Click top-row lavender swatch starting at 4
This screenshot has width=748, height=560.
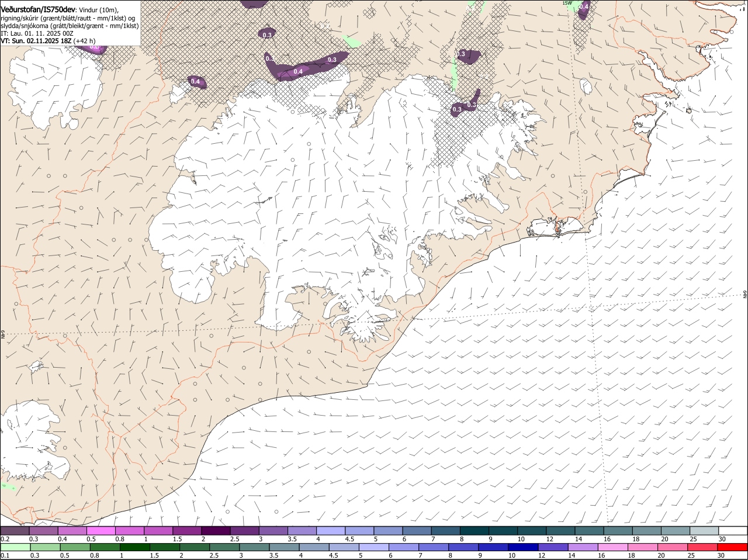tap(331, 530)
